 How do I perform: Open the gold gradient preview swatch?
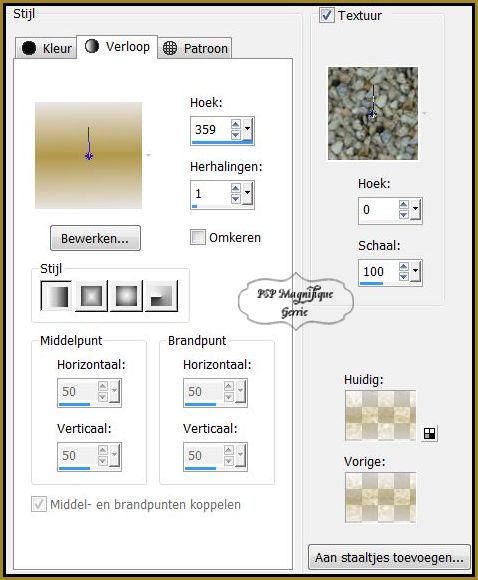[88, 155]
